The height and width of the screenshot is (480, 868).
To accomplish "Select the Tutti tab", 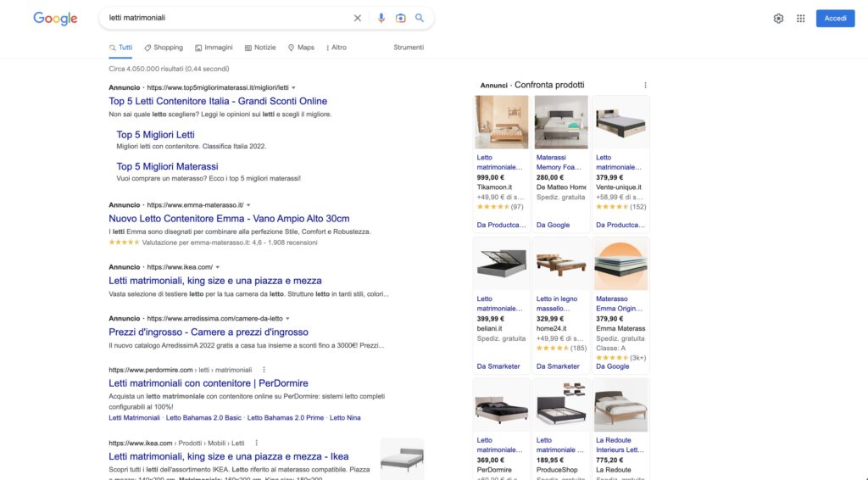I will tap(120, 47).
